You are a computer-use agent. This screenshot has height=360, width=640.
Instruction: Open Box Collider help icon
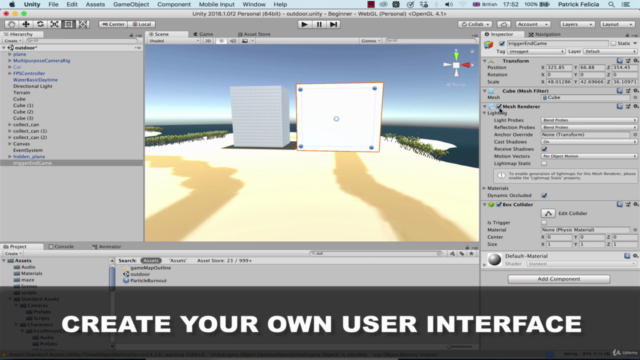tap(620, 204)
